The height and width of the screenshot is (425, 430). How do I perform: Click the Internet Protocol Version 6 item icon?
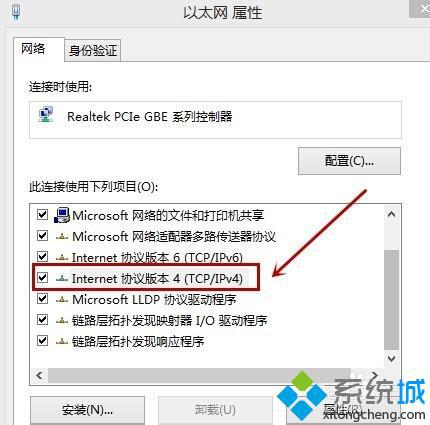(62, 258)
